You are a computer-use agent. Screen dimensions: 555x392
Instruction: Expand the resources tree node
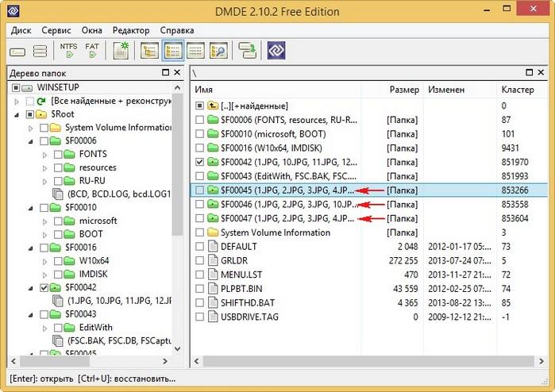45,168
